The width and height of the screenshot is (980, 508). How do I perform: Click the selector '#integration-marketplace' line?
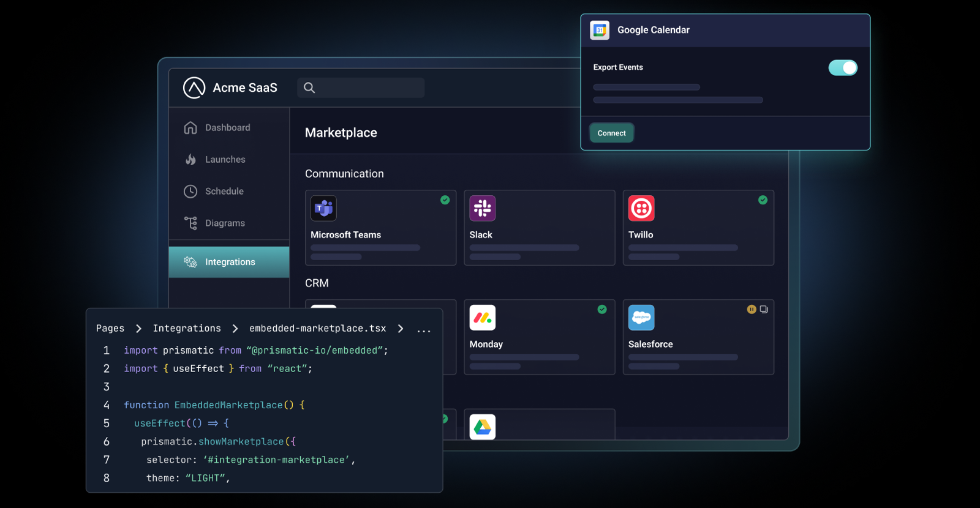click(x=251, y=460)
